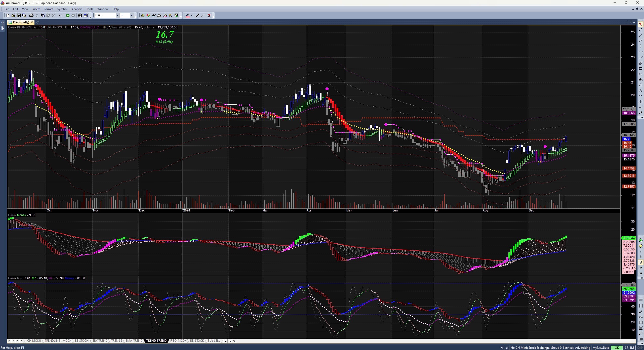The image size is (644, 350).
Task: Click the Undo arrow icon
Action: click(61, 15)
